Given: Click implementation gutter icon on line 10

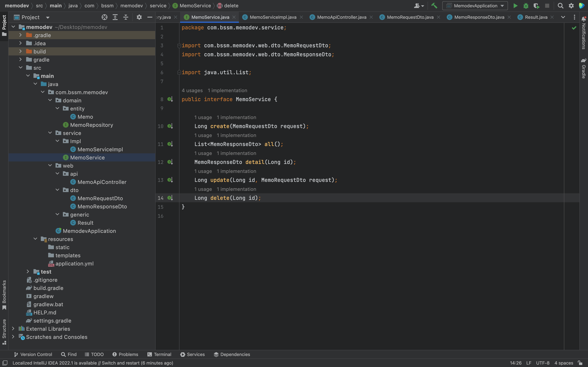Looking at the screenshot, I should [x=170, y=126].
